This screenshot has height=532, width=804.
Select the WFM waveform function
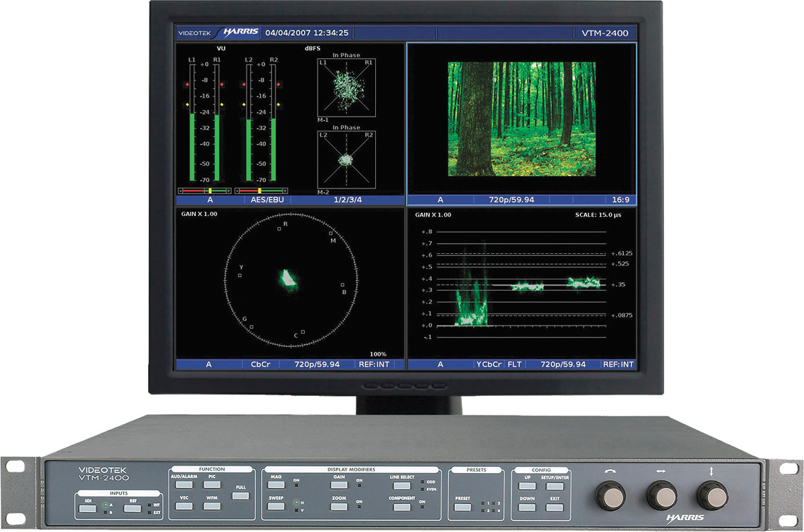point(212,507)
